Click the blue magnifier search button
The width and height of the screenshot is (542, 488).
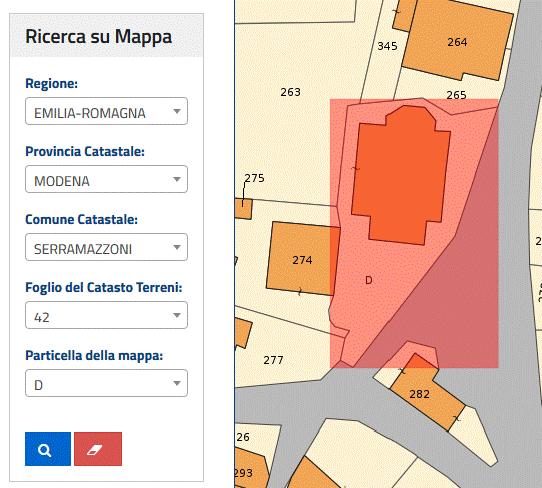point(48,449)
